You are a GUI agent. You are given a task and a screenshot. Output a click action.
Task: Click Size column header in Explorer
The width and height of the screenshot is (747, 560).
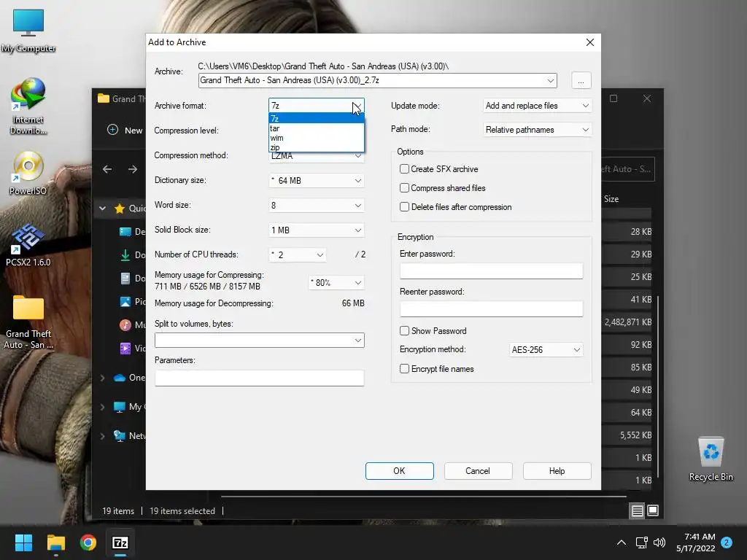pos(611,199)
